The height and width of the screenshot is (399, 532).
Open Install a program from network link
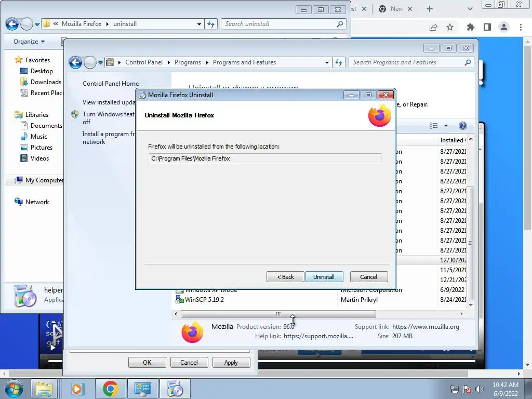[109, 138]
